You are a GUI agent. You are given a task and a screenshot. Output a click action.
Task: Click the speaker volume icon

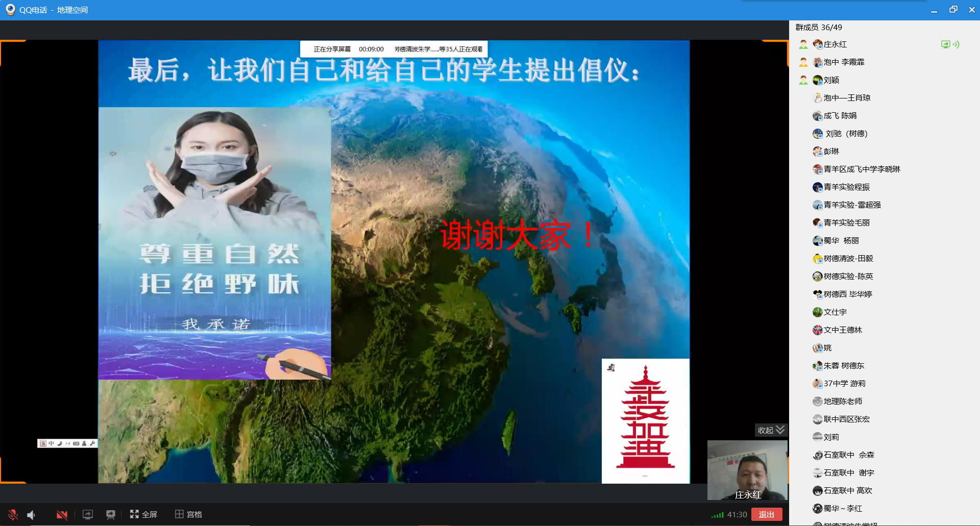click(x=32, y=514)
